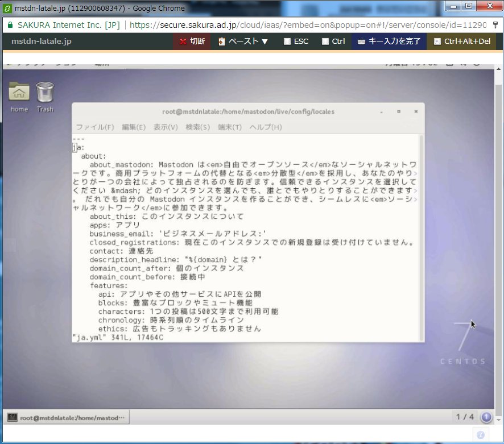Click the "blocks:" line in terminal

tap(175, 303)
